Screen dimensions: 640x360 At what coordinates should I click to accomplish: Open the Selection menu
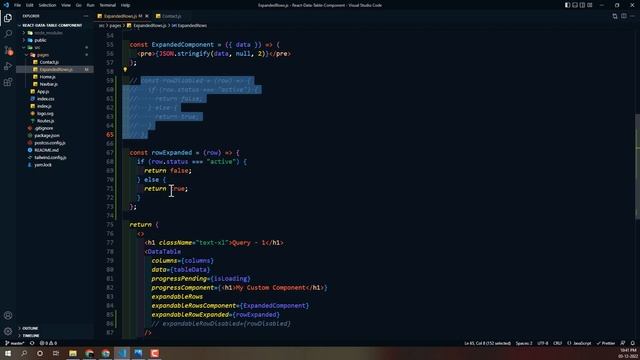click(x=47, y=5)
